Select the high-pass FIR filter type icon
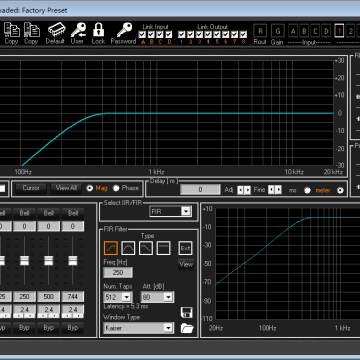The height and width of the screenshot is (360, 360). (x=111, y=248)
